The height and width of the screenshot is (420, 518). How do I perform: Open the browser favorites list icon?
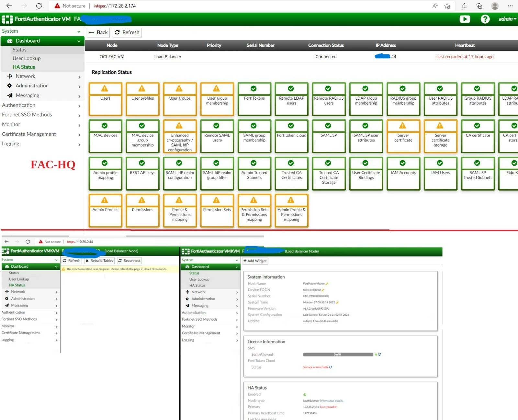[464, 6]
